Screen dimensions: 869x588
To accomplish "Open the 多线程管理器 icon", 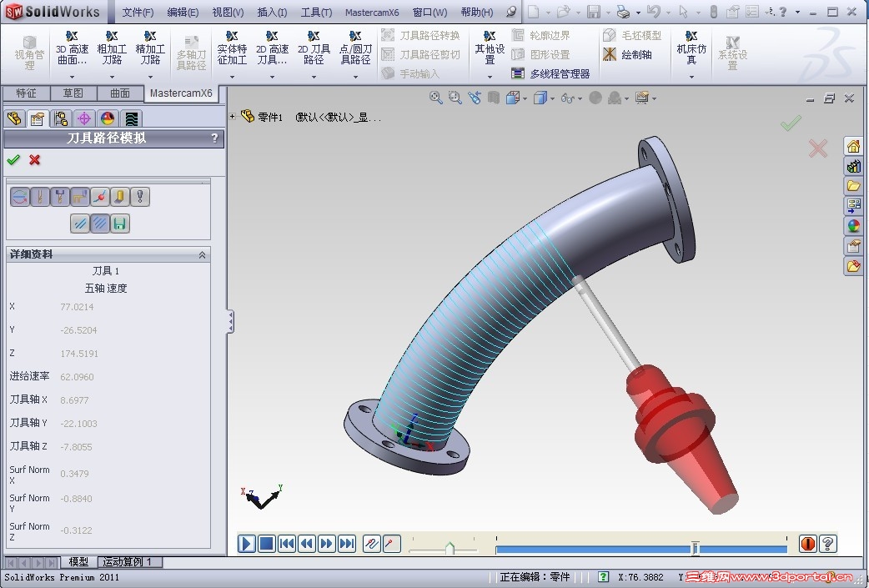I will (518, 73).
